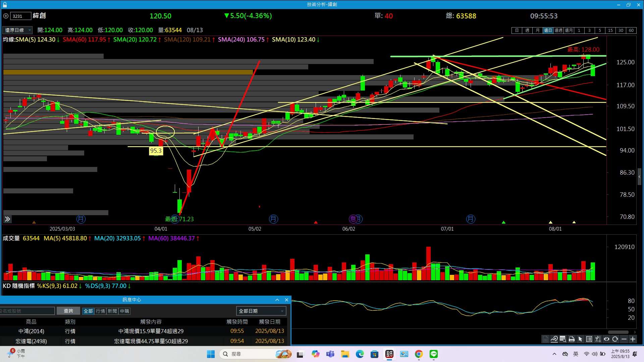Open the data table search icon

[x=563, y=339]
